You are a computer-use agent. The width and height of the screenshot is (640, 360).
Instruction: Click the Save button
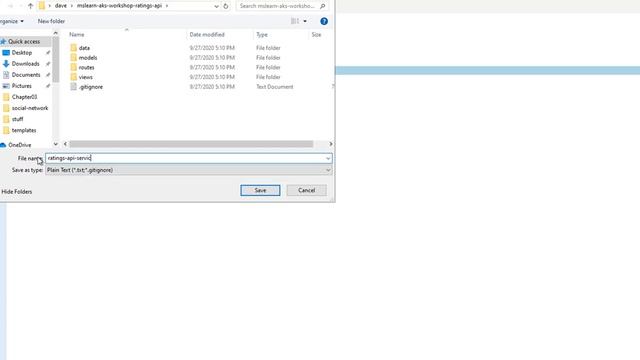[260, 190]
